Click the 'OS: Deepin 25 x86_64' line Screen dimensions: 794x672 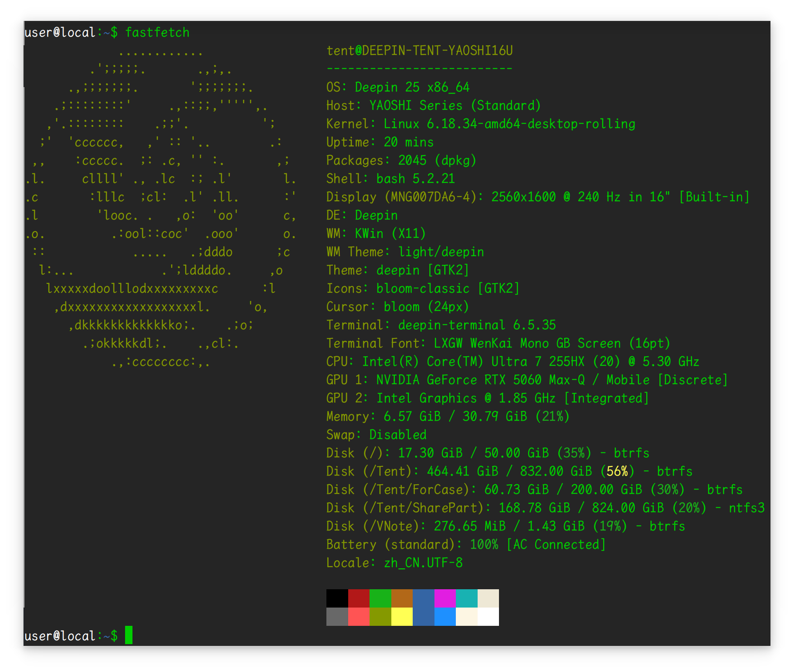[x=398, y=88]
